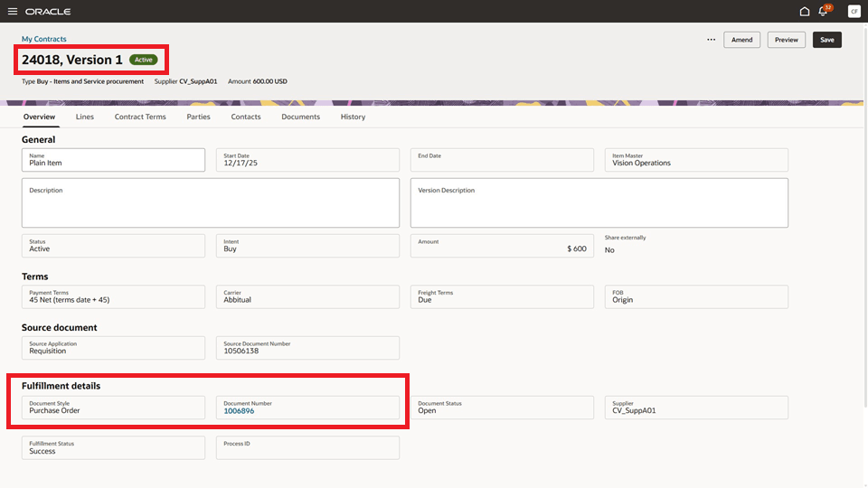Viewport: 868px width, 488px height.
Task: Select the Source Document Number field
Action: click(307, 348)
